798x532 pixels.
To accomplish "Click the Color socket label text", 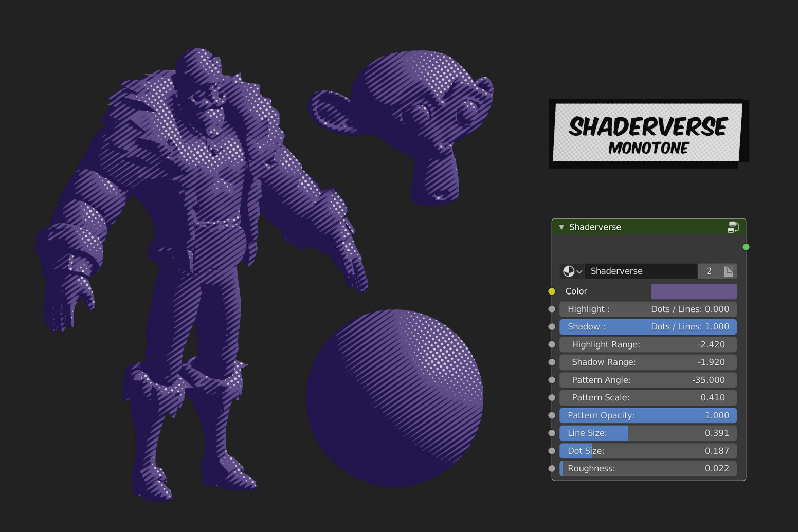I will [576, 291].
